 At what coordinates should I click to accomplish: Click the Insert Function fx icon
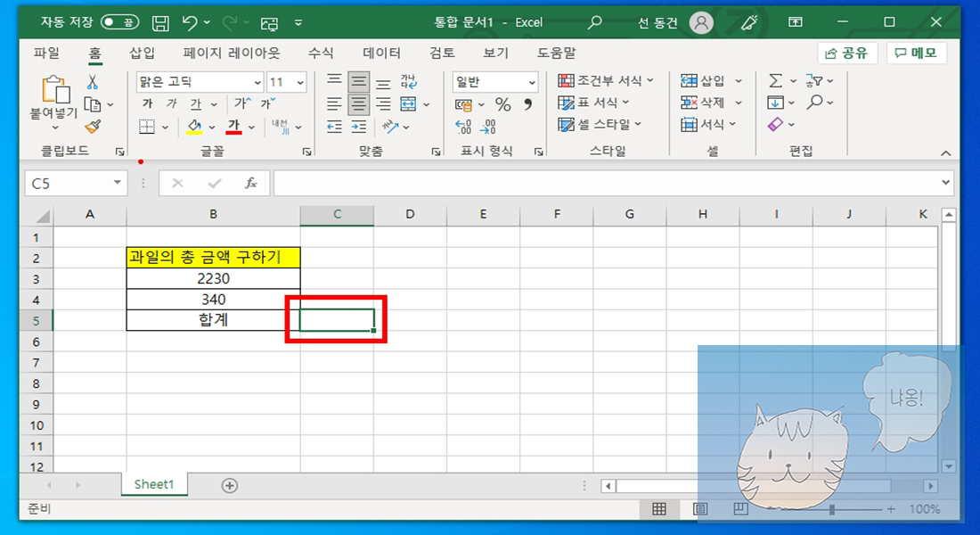coord(250,184)
